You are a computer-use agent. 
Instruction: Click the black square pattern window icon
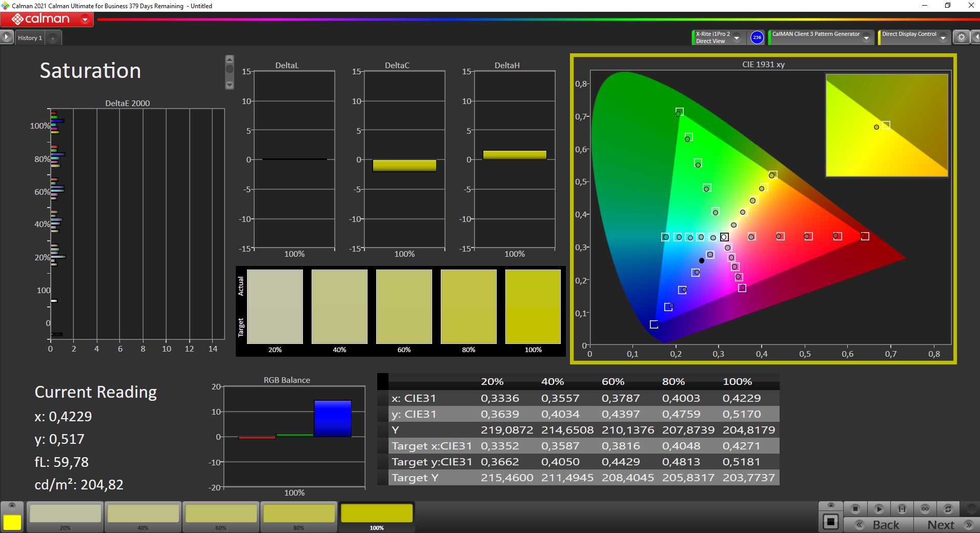[830, 522]
